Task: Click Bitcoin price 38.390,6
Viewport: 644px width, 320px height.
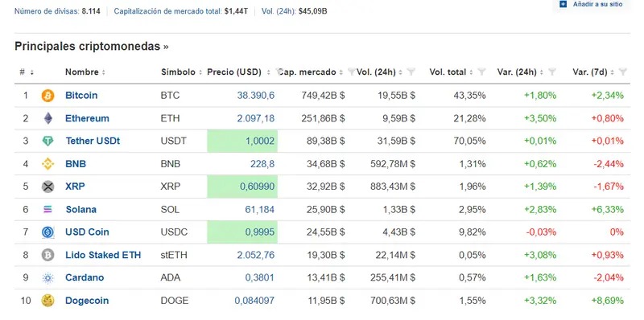Action: point(255,96)
